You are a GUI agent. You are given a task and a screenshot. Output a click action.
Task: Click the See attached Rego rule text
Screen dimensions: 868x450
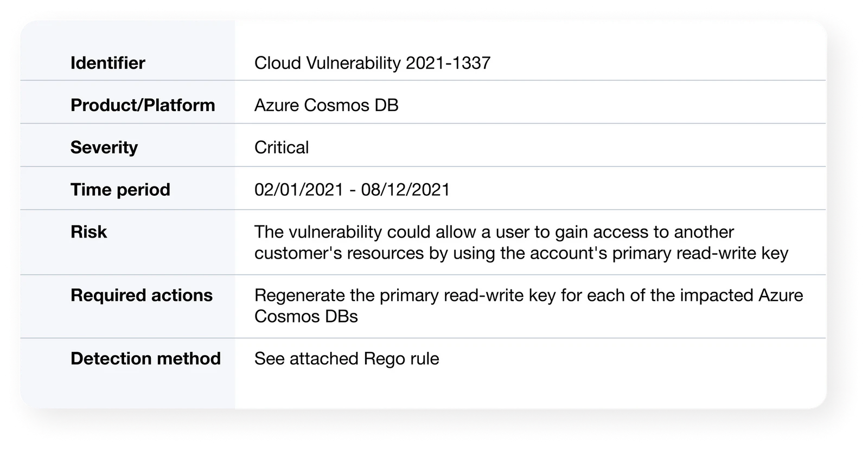point(347,359)
